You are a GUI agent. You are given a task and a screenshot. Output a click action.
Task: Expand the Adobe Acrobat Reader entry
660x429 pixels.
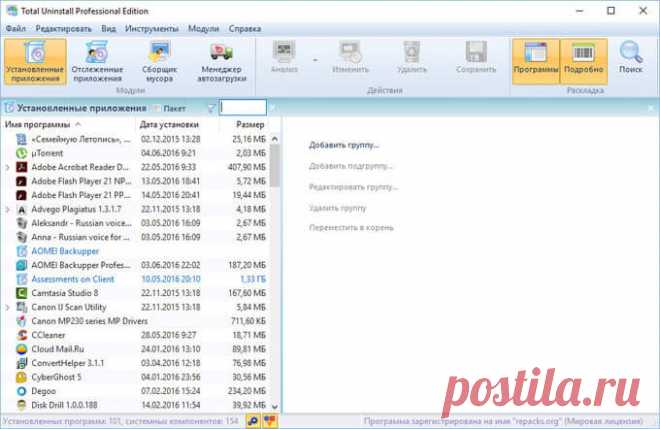pos(7,168)
